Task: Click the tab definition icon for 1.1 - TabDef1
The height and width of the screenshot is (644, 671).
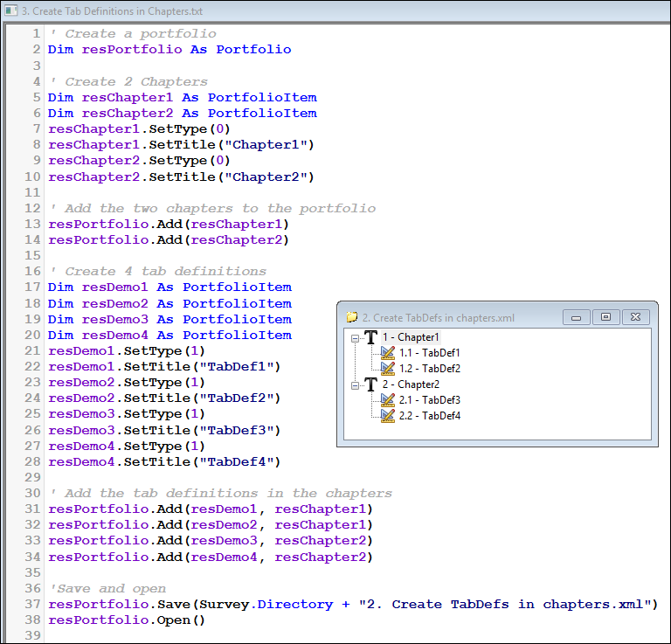Action: [x=388, y=353]
